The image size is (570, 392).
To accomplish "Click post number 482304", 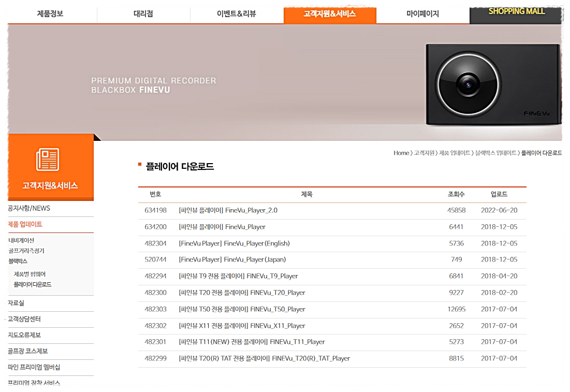I will point(155,243).
